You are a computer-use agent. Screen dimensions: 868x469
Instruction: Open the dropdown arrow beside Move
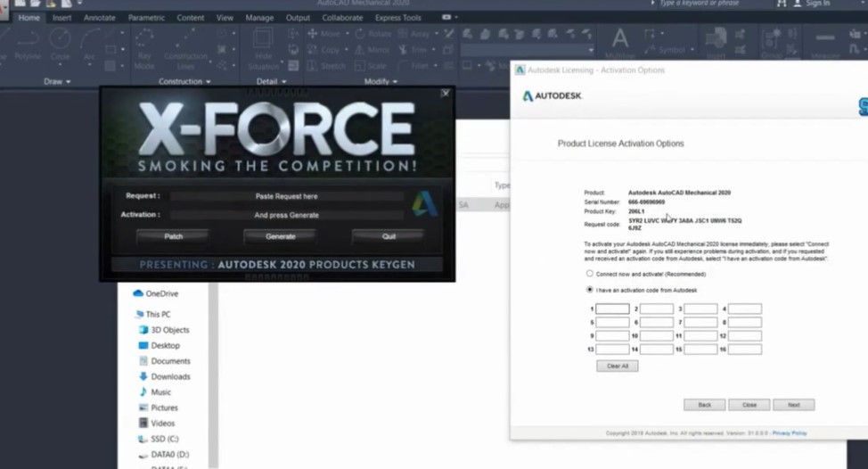click(347, 34)
